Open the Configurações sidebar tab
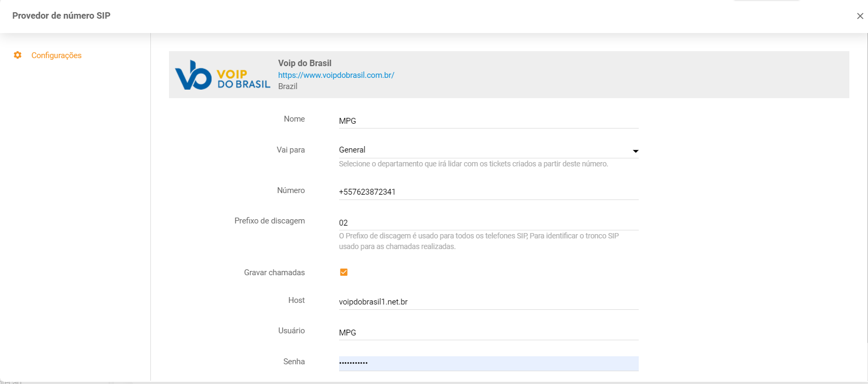Image resolution: width=868 pixels, height=384 pixels. point(56,55)
